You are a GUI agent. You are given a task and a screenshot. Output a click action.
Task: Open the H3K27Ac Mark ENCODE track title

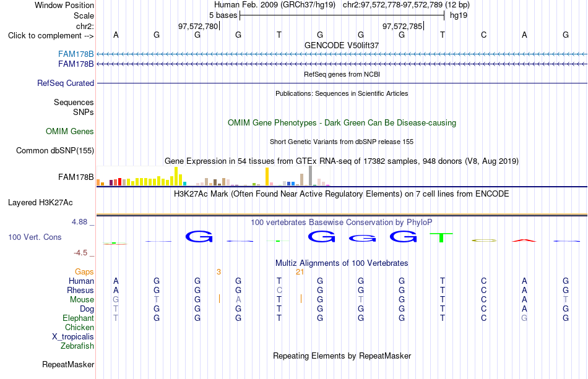342,194
